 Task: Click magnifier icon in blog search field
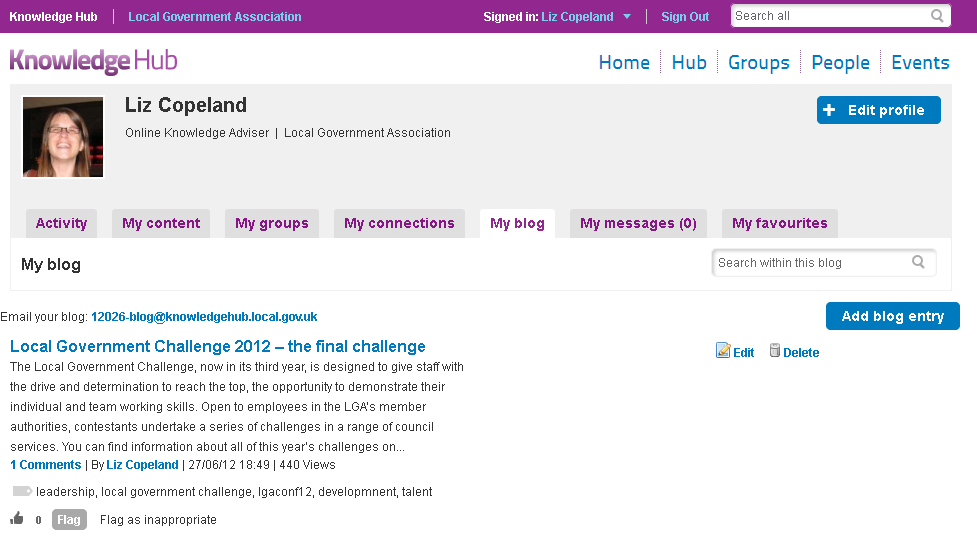918,262
